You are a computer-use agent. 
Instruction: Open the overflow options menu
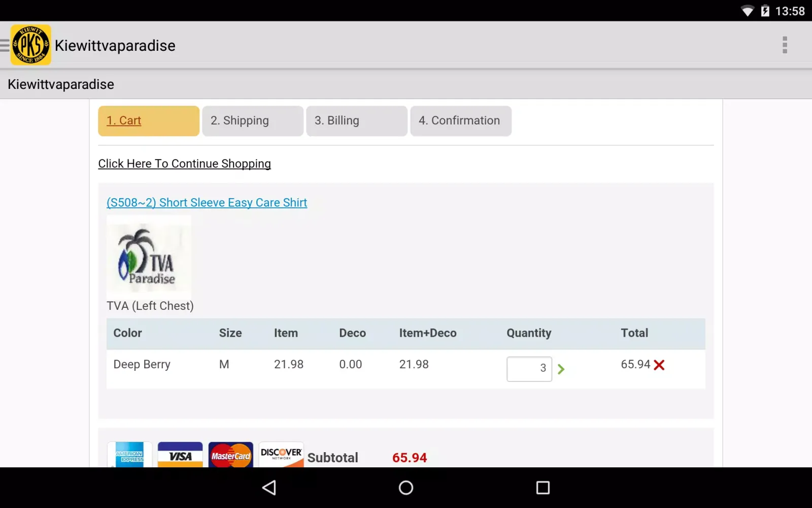(x=785, y=45)
